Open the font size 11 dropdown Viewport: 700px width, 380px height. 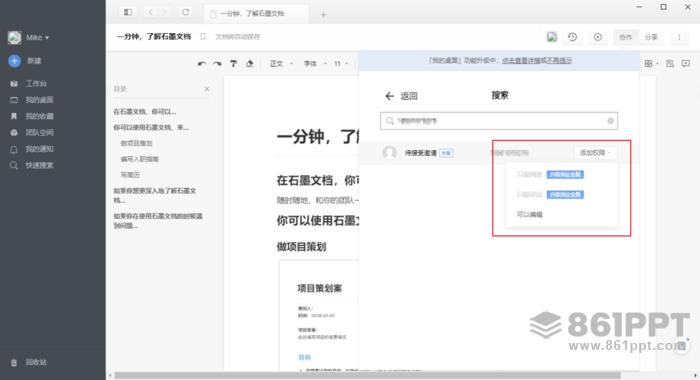point(341,64)
